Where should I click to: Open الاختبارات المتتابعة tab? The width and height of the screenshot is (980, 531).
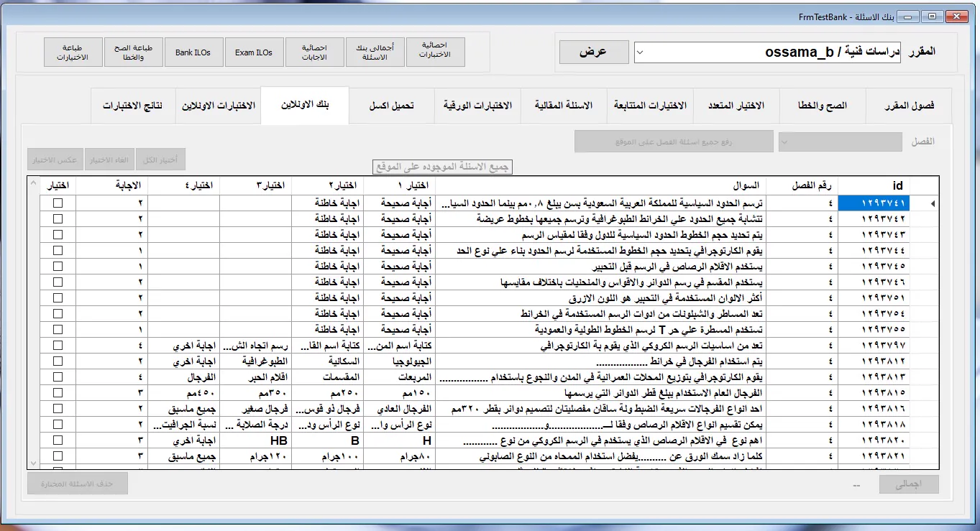(x=650, y=106)
